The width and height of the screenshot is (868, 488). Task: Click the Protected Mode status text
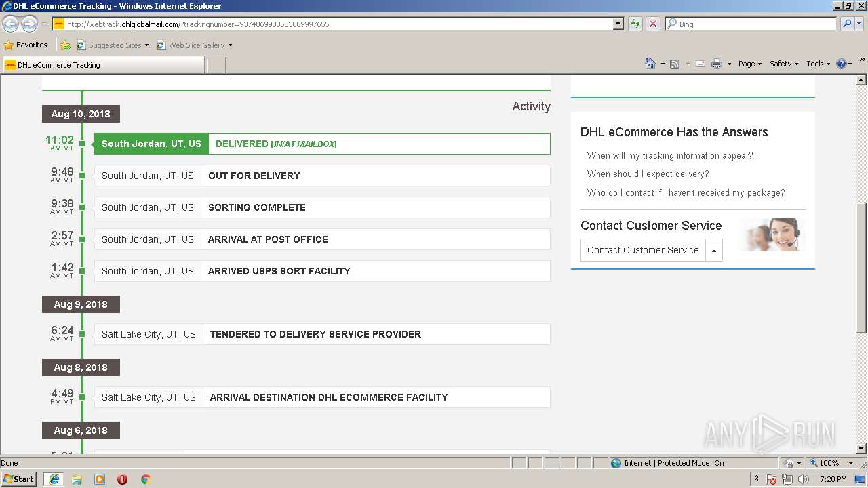pyautogui.click(x=673, y=463)
